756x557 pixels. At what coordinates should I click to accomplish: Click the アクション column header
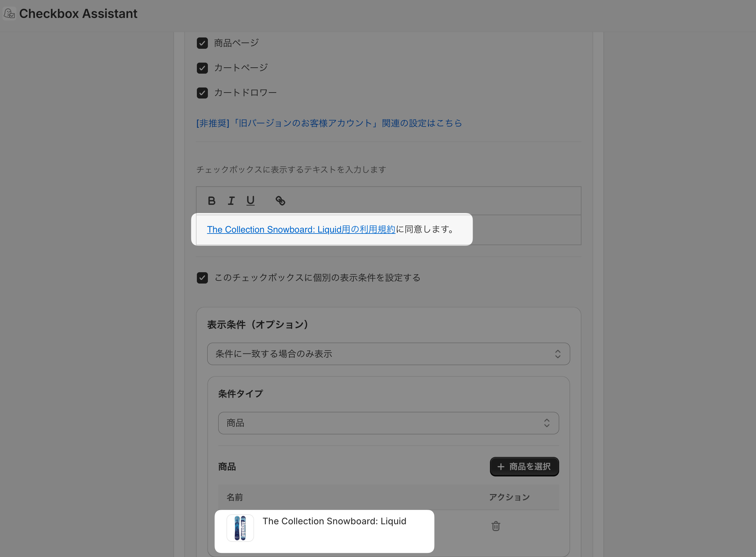(x=509, y=497)
